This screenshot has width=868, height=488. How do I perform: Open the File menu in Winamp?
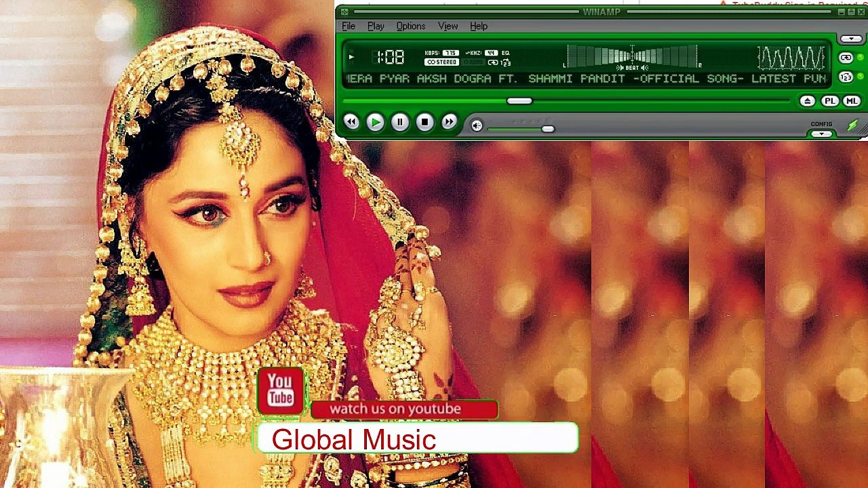tap(349, 26)
